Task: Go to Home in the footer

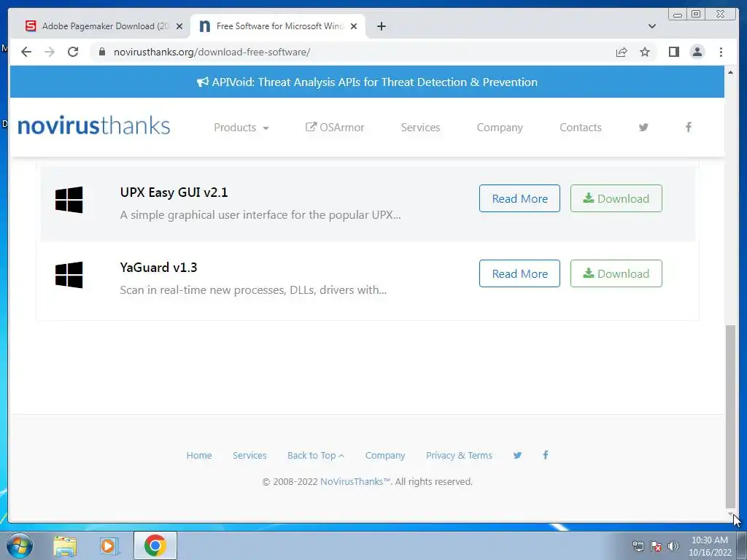Action: [x=199, y=455]
